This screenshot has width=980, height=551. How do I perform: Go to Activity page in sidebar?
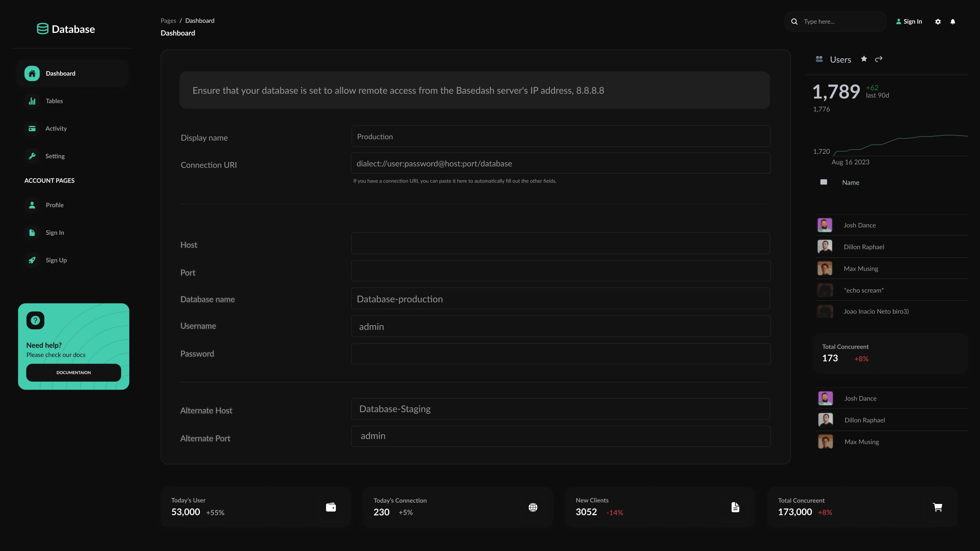56,128
